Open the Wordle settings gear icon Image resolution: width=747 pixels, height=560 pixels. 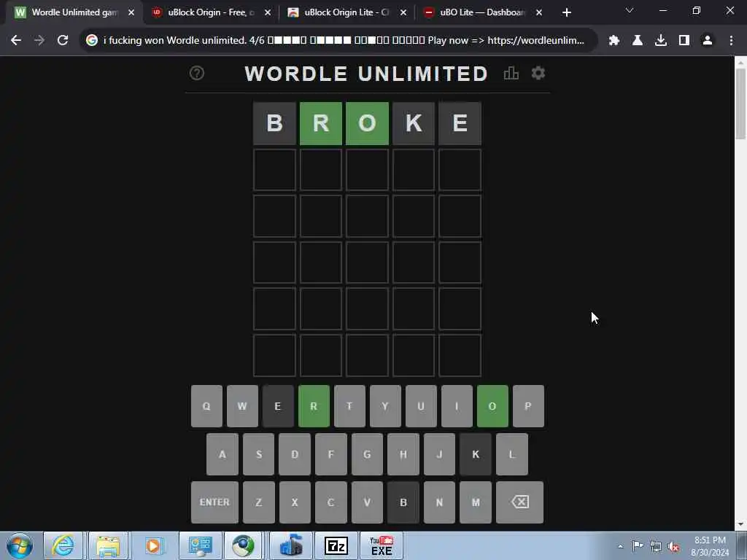click(538, 73)
